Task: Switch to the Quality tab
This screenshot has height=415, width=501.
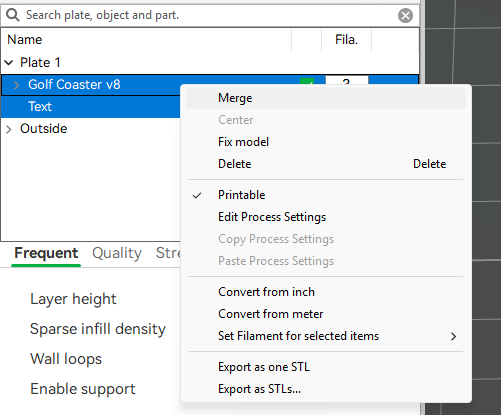Action: 117,253
